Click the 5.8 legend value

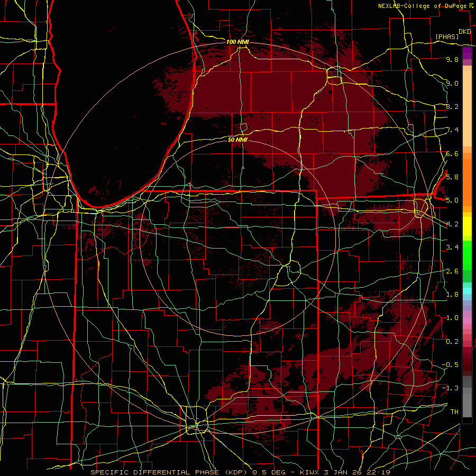coord(452,177)
